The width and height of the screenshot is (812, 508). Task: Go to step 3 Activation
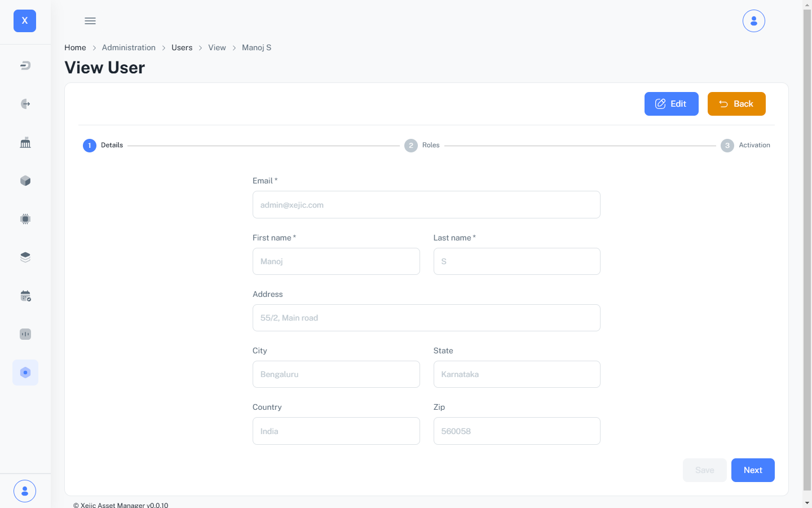745,145
